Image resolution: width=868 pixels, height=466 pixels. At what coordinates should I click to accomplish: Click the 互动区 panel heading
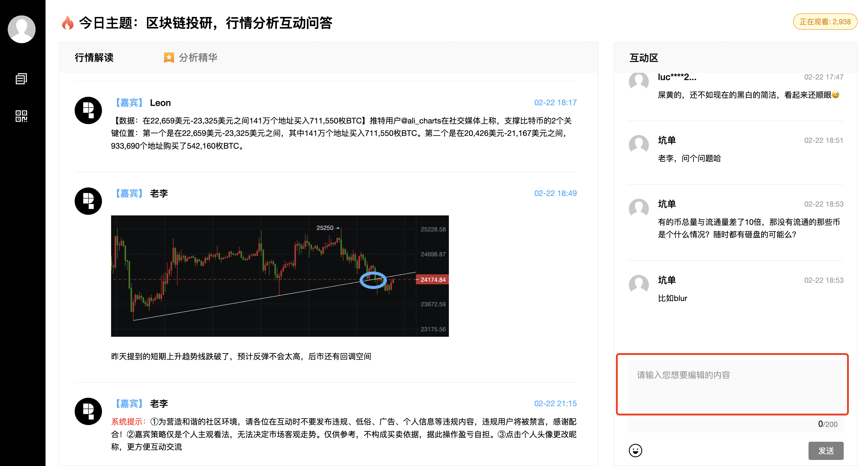[x=644, y=58]
